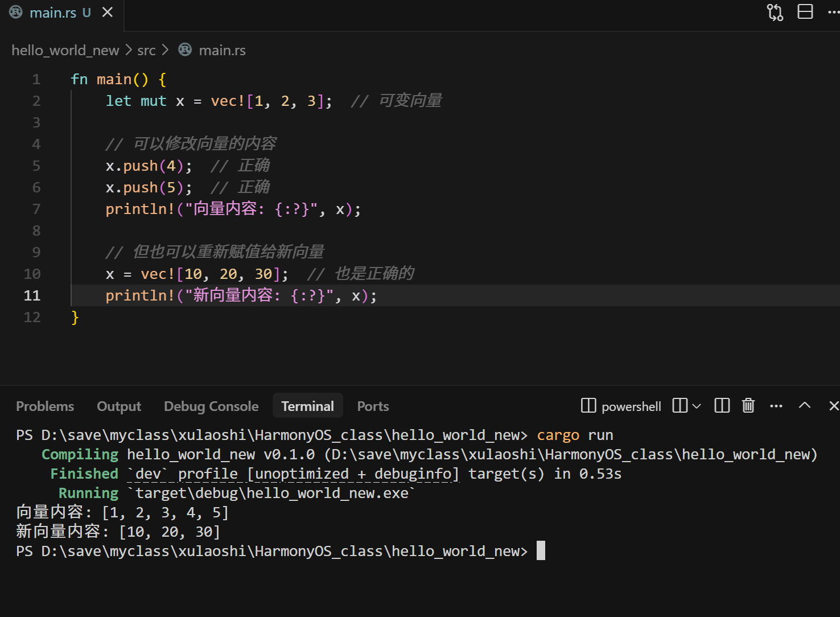Select the Terminal panel tab
Viewport: 840px width, 617px height.
coord(308,406)
